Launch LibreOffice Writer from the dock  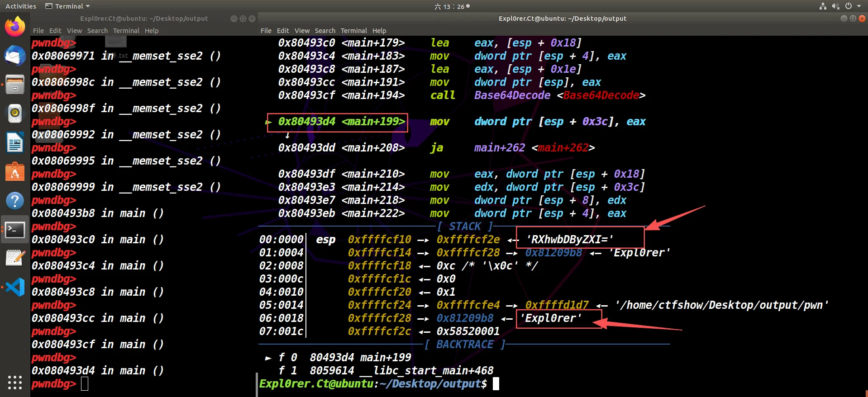point(15,143)
